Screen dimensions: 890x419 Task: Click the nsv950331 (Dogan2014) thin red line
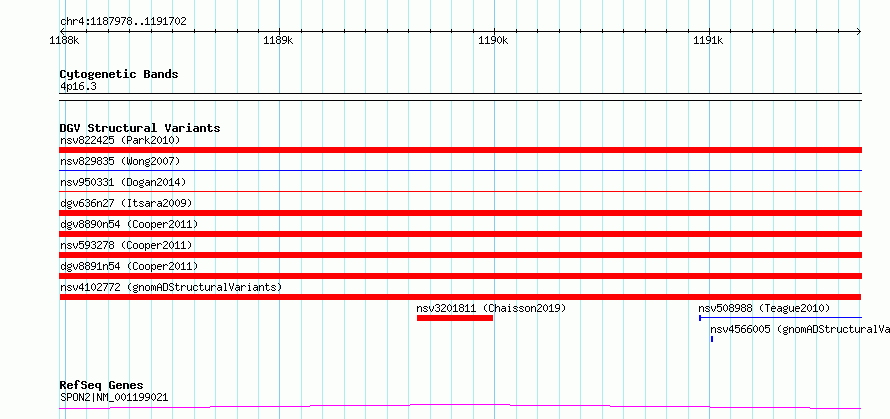460,191
